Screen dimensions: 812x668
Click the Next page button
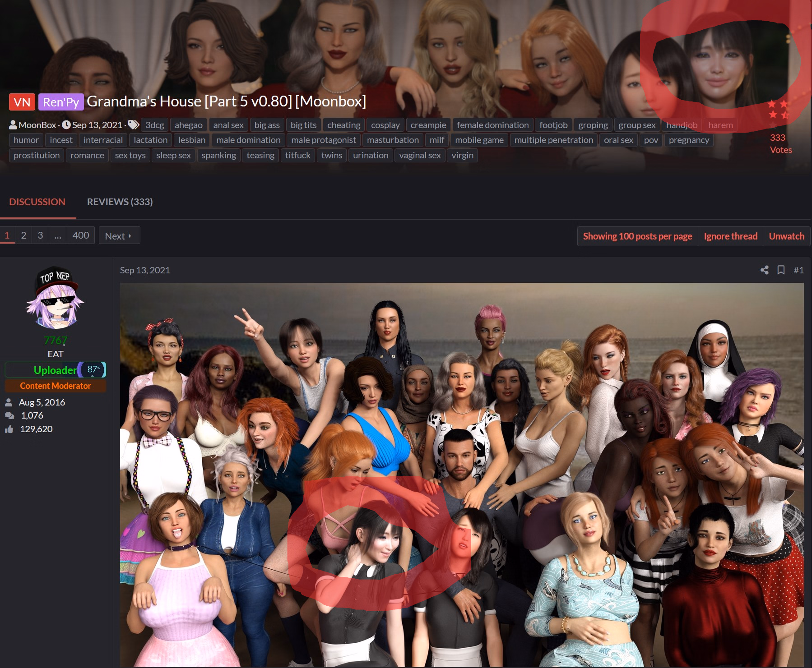119,235
